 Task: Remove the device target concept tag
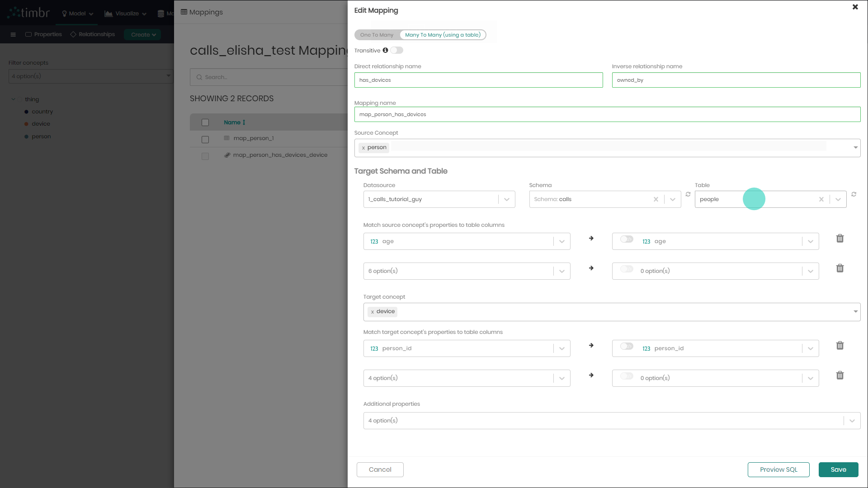pos(373,312)
